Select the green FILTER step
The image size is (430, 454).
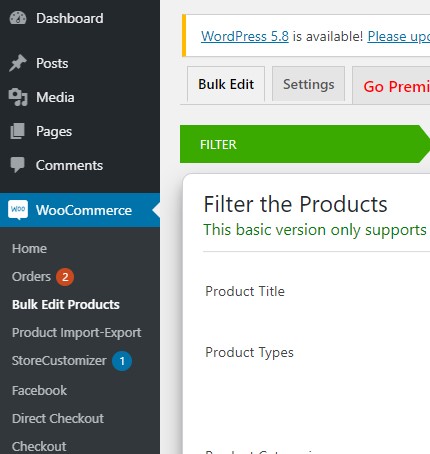coord(305,144)
